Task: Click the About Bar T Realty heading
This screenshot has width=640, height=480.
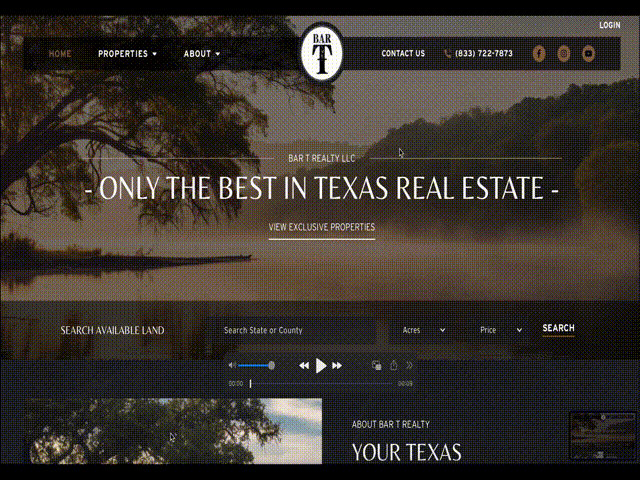Action: click(x=391, y=424)
